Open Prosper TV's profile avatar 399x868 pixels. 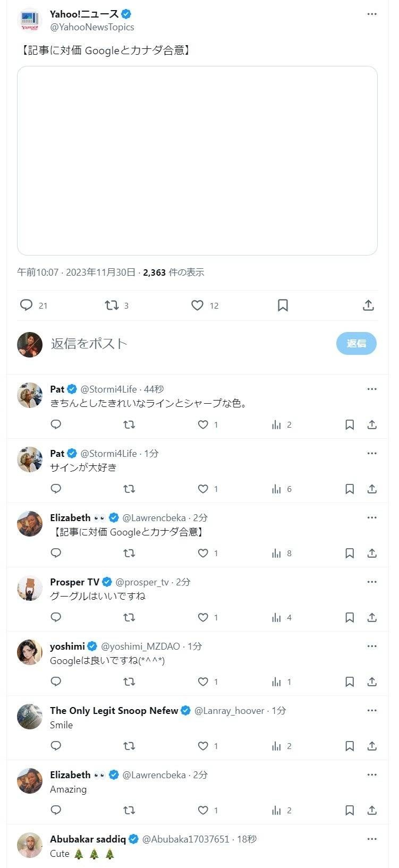[30, 588]
